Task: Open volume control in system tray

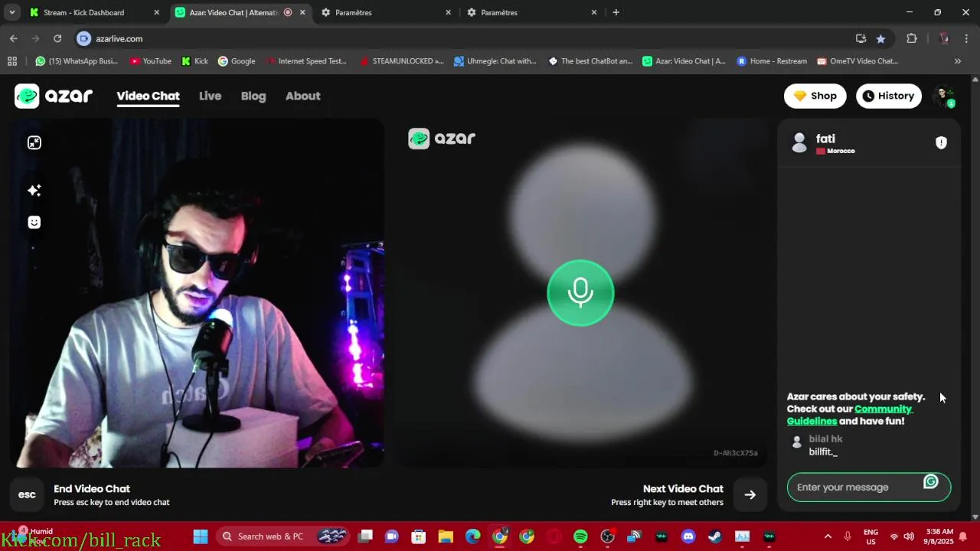Action: coord(909,536)
